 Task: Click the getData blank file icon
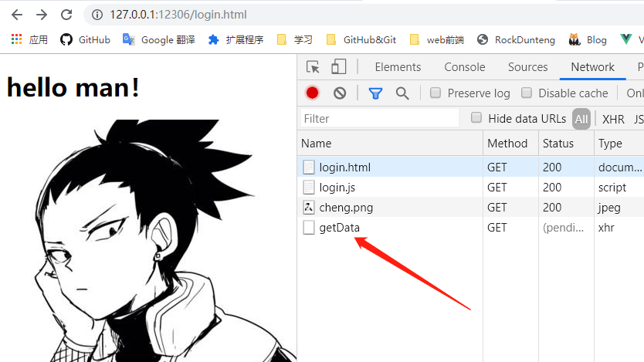click(x=308, y=228)
